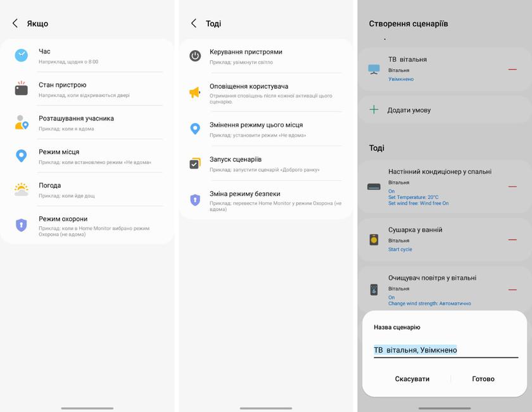This screenshot has width=532, height=412.
Task: Go back from the Тоді screen
Action: coord(194,23)
